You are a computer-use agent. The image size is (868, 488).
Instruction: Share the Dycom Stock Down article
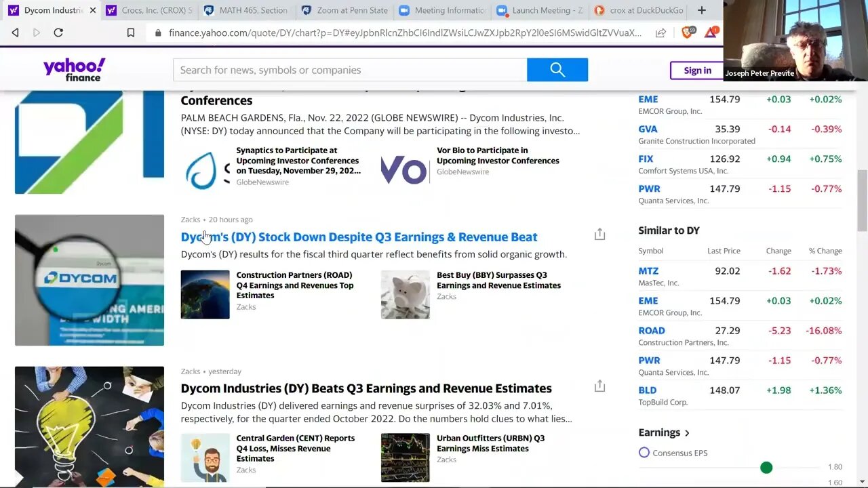599,235
